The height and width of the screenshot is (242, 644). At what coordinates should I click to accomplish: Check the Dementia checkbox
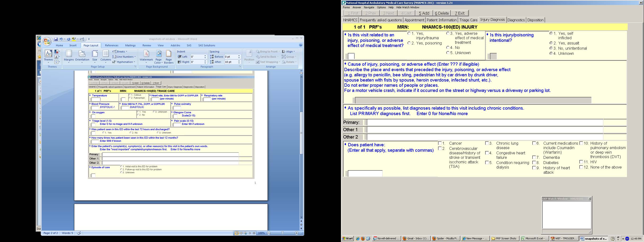(x=534, y=157)
